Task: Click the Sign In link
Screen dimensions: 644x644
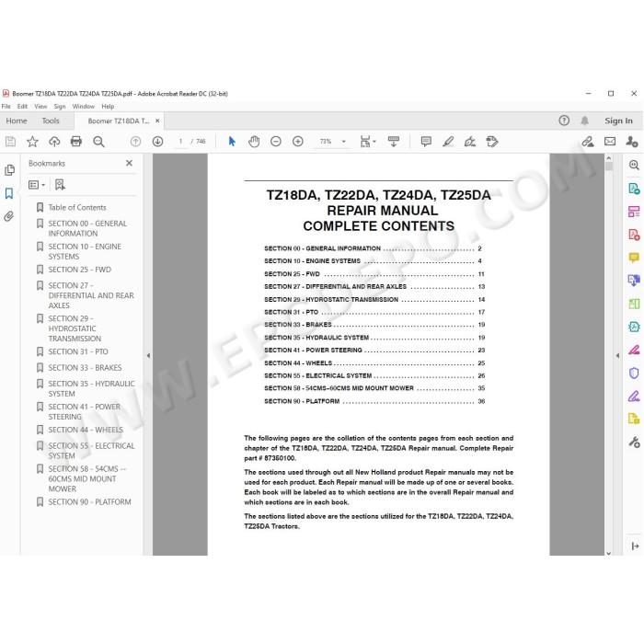Action: click(x=618, y=121)
